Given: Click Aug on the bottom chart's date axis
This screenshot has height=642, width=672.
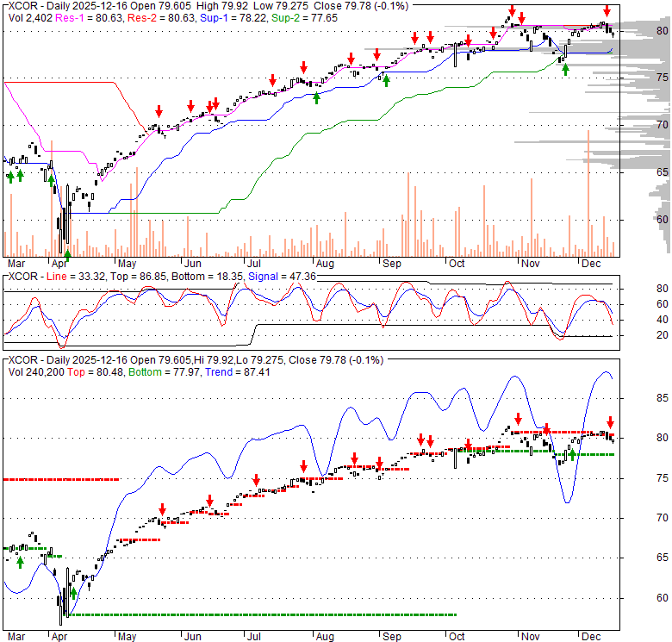Looking at the screenshot, I should pos(325,637).
